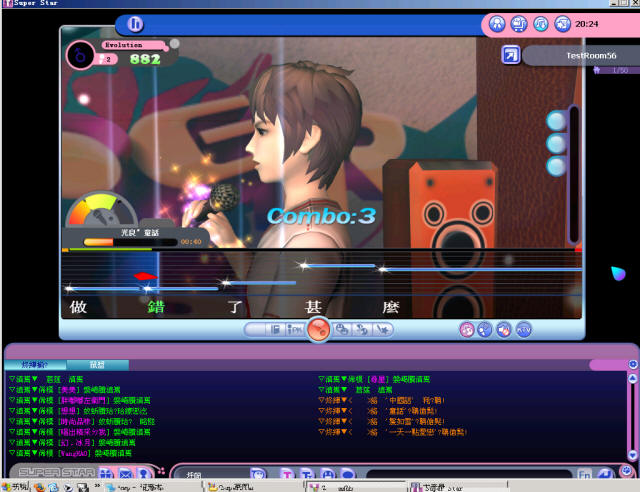This screenshot has height=492, width=640.
Task: Click the bottom blue orb on the right side
Action: [556, 167]
